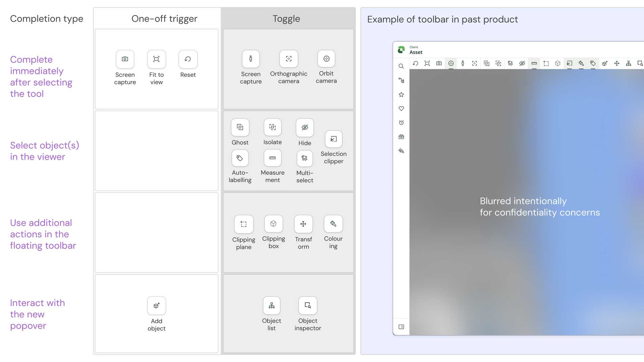Click the Ghost tool icon in the diagram
This screenshot has width=644, height=362.
tap(240, 127)
